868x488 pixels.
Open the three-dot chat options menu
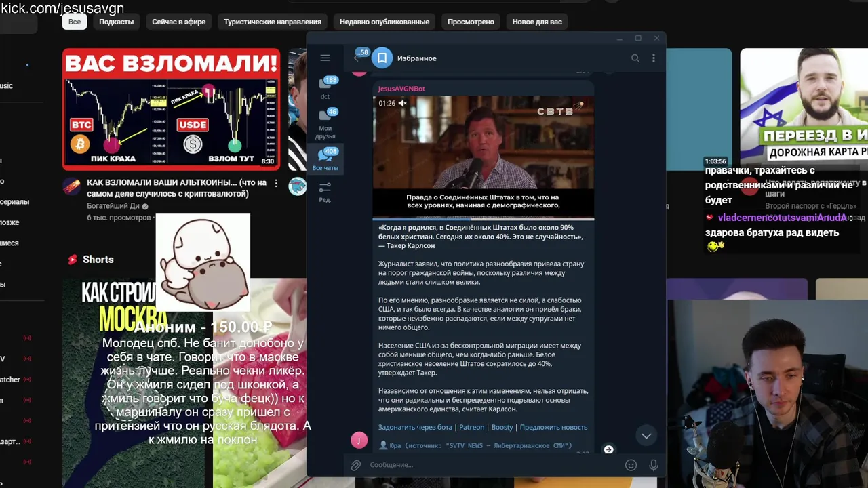pos(654,58)
